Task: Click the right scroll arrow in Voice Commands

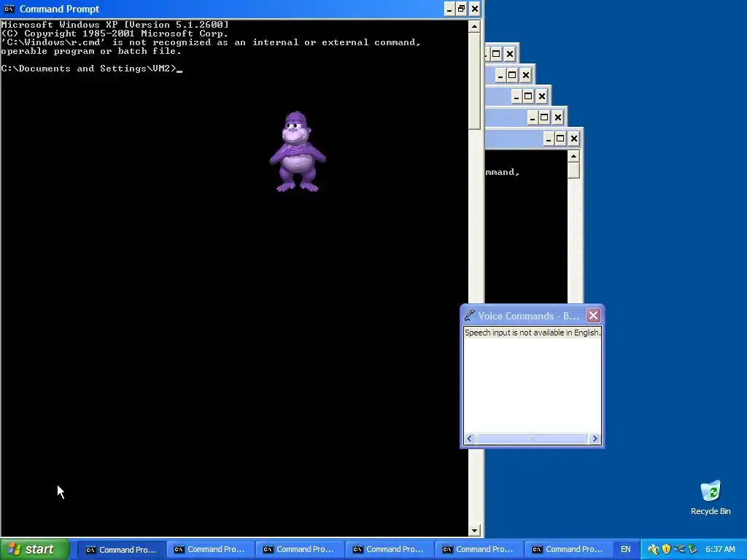Action: (595, 438)
